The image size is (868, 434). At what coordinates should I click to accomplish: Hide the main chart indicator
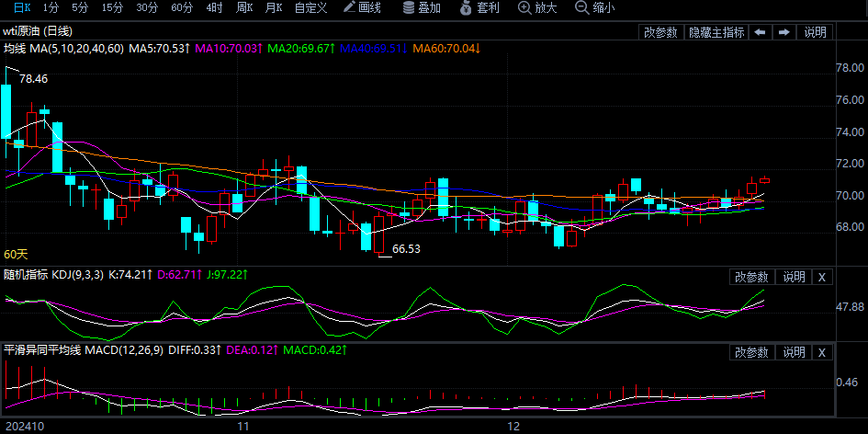716,32
